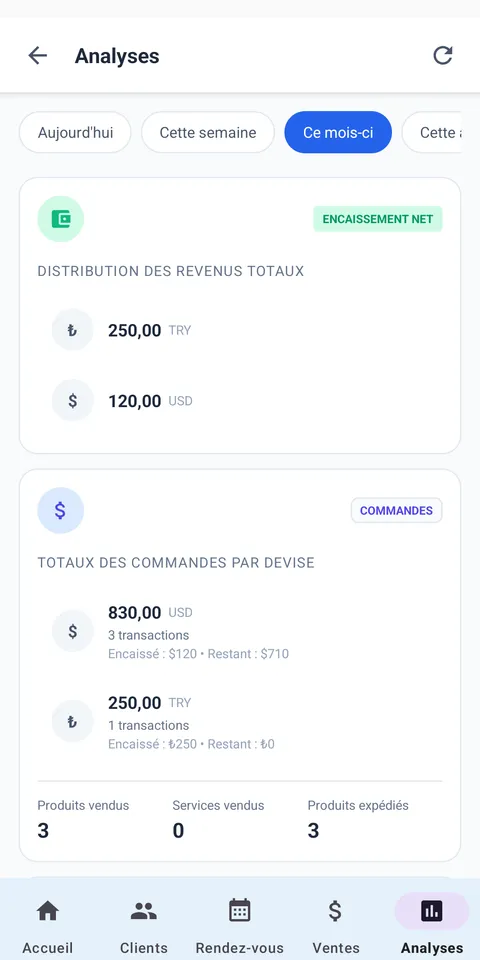
Task: Select the Analyses bottom navigation item
Action: click(432, 924)
